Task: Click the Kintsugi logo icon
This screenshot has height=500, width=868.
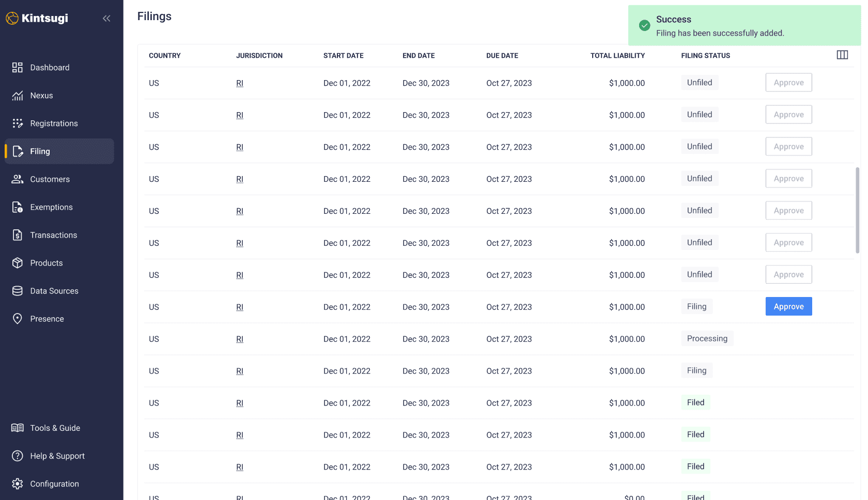Action: (x=12, y=18)
